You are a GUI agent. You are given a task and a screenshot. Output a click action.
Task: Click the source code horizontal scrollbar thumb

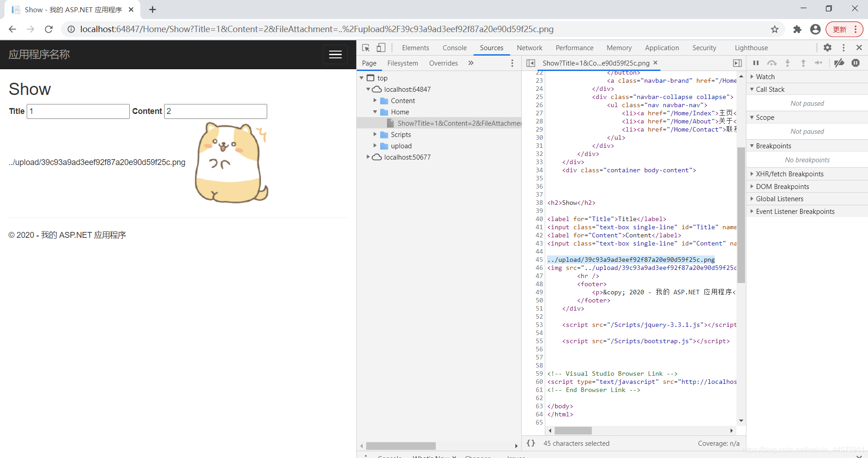[573, 430]
